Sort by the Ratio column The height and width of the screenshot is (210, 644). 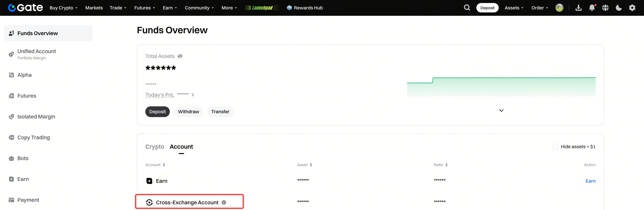pyautogui.click(x=440, y=165)
